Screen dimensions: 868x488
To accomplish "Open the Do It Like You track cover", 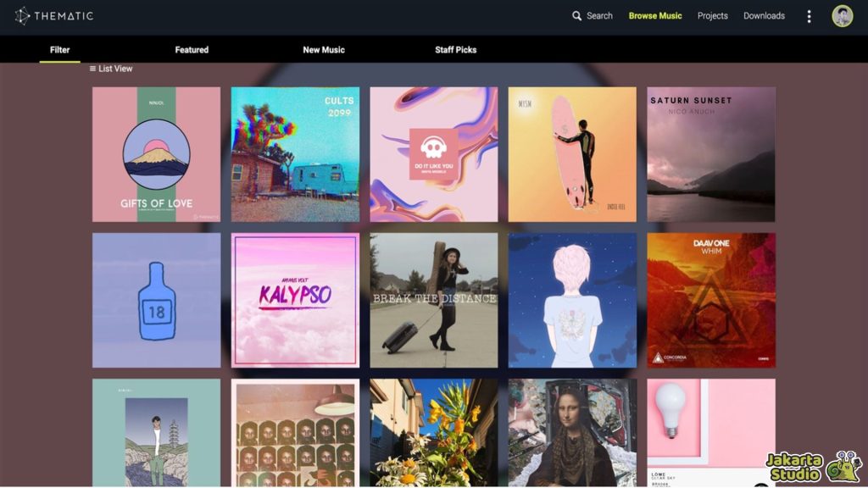I will point(433,154).
